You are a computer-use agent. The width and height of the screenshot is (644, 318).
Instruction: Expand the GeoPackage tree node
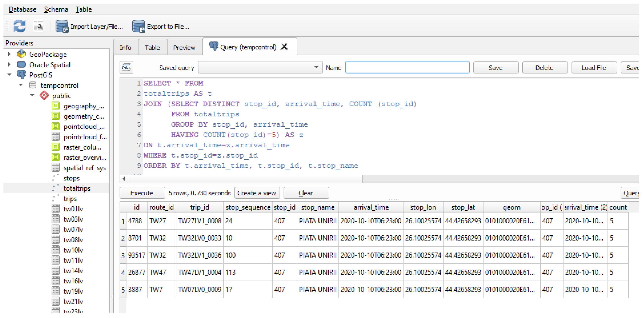click(9, 54)
